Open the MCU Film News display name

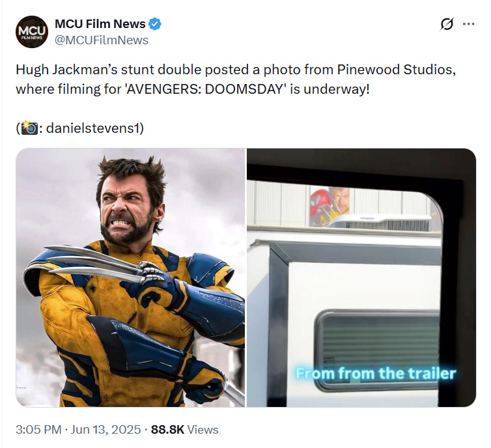100,24
